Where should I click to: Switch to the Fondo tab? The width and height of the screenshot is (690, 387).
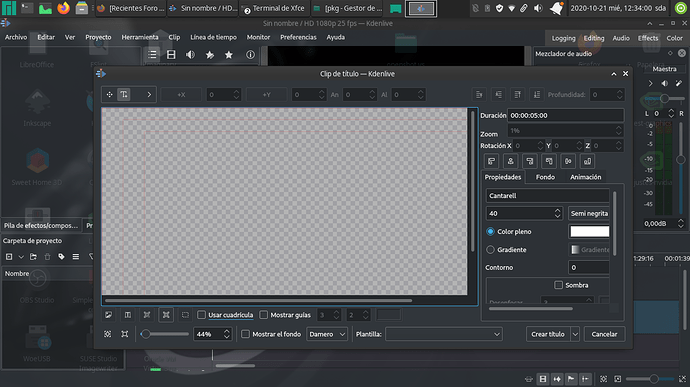coord(545,177)
